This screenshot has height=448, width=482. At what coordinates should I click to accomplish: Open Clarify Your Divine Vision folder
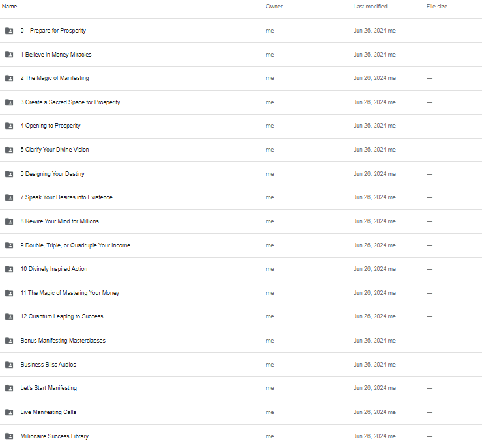coord(241,150)
